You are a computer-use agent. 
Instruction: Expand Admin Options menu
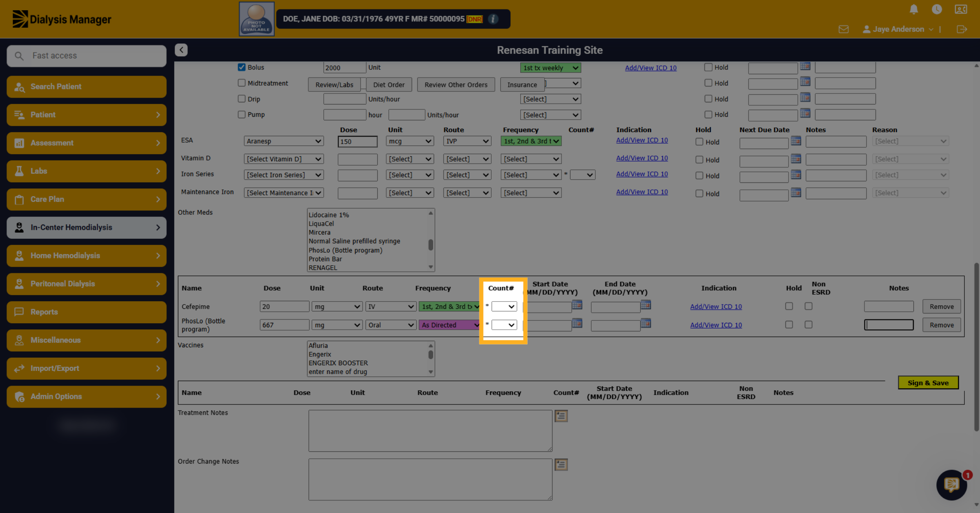[x=87, y=397]
